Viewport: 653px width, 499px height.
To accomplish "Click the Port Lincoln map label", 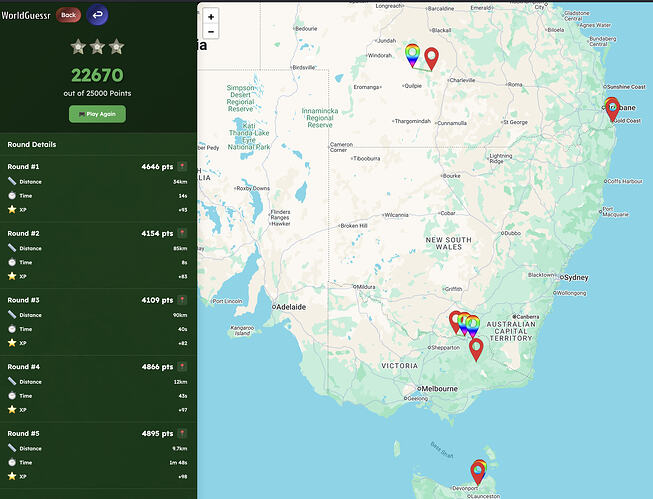I will coord(227,301).
